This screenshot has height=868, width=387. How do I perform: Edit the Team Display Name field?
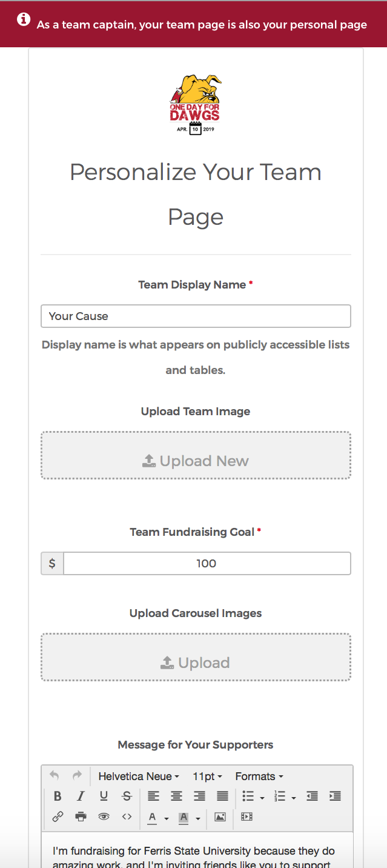196,316
